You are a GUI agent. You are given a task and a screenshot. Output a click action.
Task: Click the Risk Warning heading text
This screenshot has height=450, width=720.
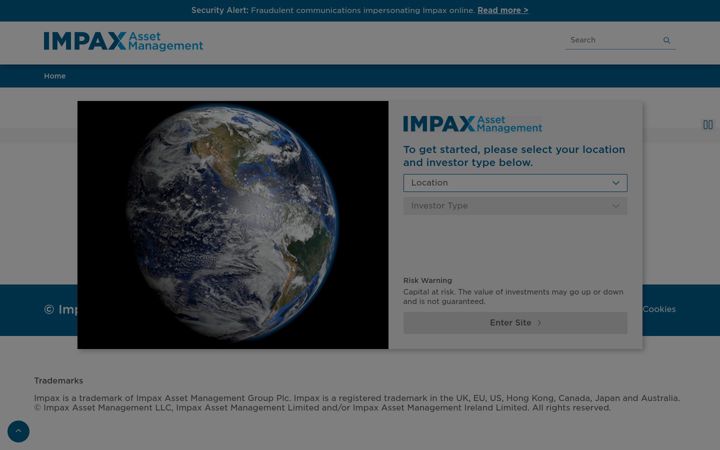click(428, 281)
